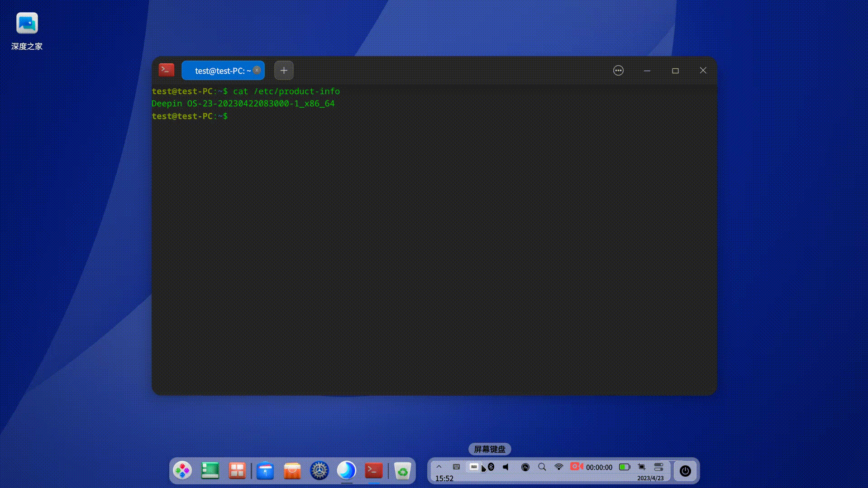
Task: Collapse the tray with the chevron
Action: coord(439,466)
